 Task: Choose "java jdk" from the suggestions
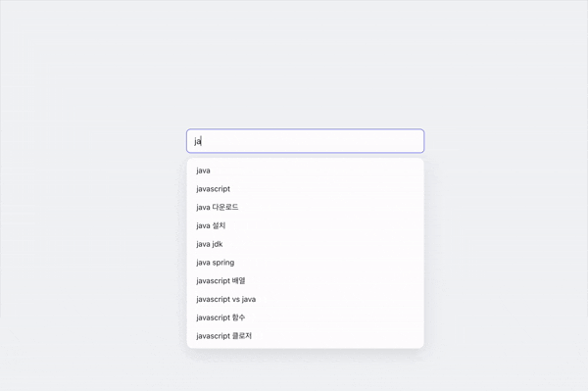tap(305, 244)
